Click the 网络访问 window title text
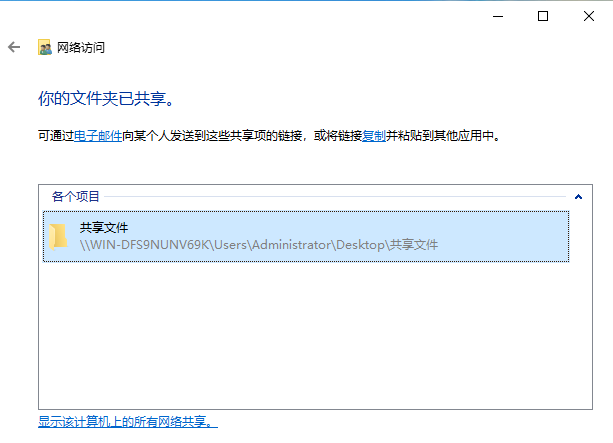This screenshot has height=443, width=613. click(82, 47)
